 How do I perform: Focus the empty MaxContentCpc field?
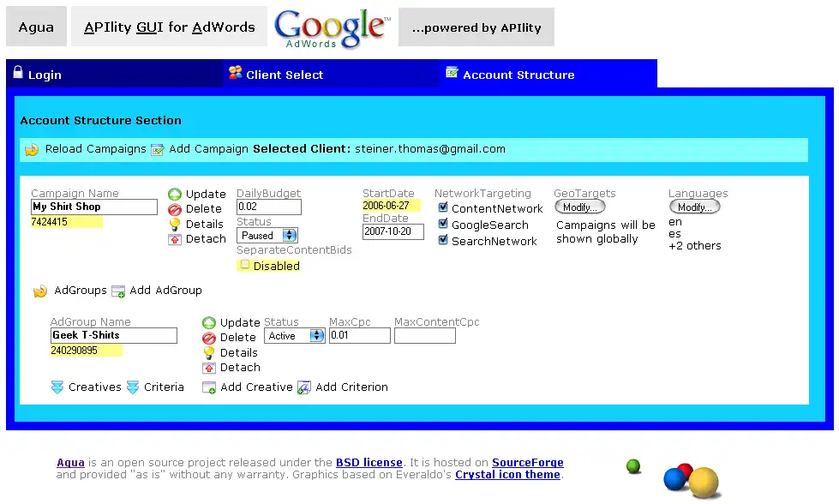click(425, 335)
